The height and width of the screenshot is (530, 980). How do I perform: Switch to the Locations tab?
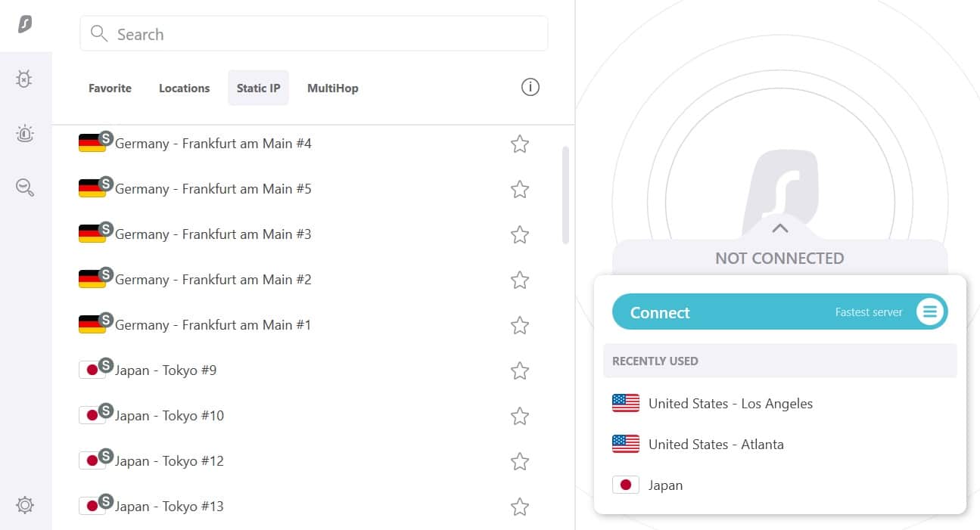pyautogui.click(x=184, y=88)
